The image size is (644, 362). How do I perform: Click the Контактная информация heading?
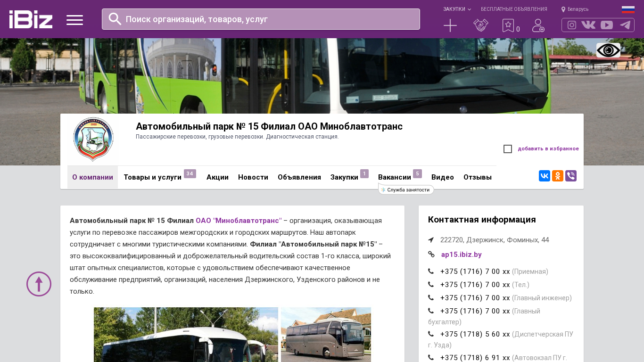coord(482,220)
